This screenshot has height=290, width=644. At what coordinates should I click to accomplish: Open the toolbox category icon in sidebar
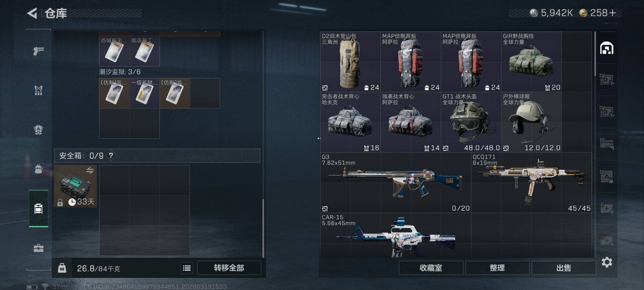point(39,248)
